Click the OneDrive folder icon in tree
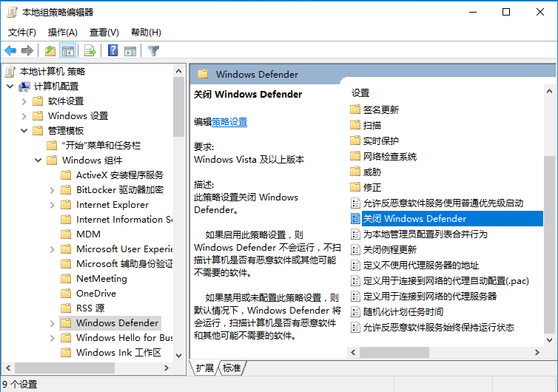 click(66, 293)
